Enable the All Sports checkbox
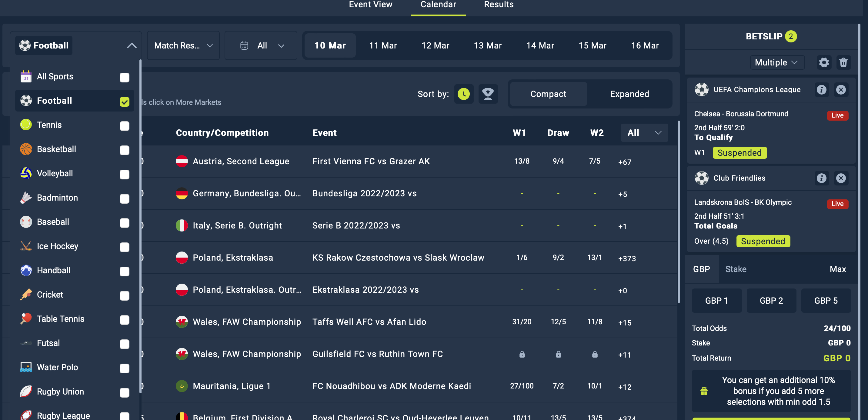The width and height of the screenshot is (868, 420). [124, 78]
